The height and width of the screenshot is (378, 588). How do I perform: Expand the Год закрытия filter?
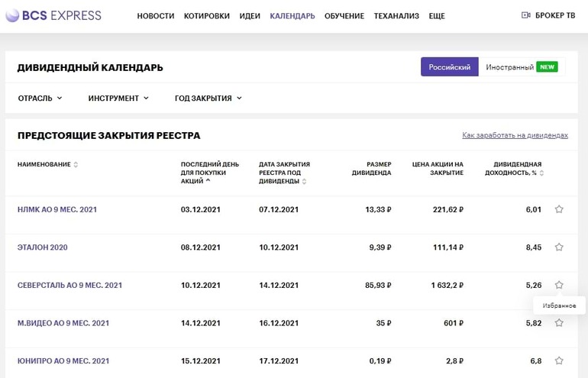208,99
